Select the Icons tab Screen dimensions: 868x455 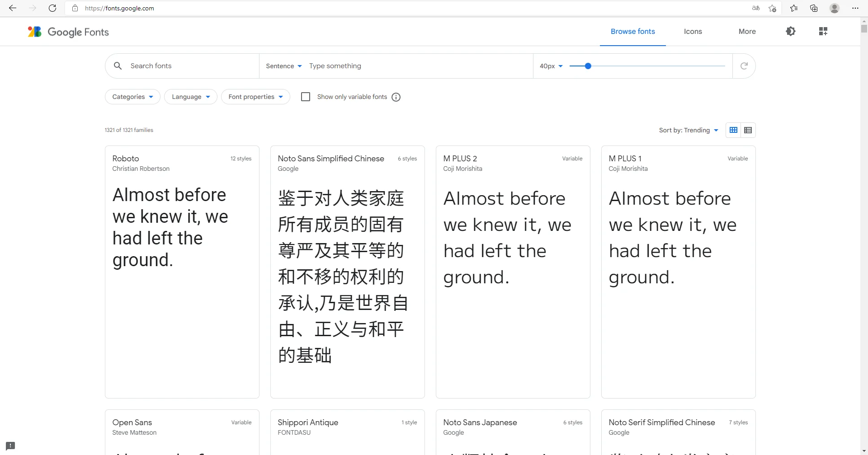(693, 31)
